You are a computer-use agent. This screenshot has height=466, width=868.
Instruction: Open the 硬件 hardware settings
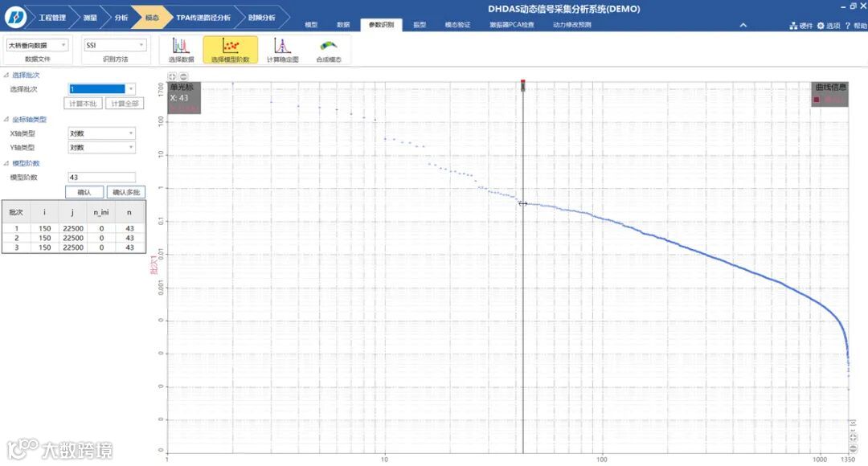pyautogui.click(x=800, y=26)
